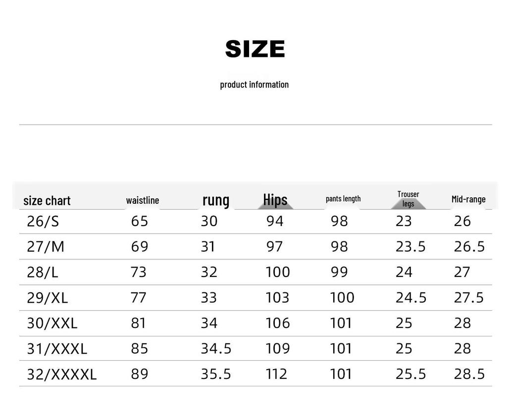Select the Trouser legs column header
Image resolution: width=507 pixels, height=420 pixels.
pyautogui.click(x=408, y=199)
